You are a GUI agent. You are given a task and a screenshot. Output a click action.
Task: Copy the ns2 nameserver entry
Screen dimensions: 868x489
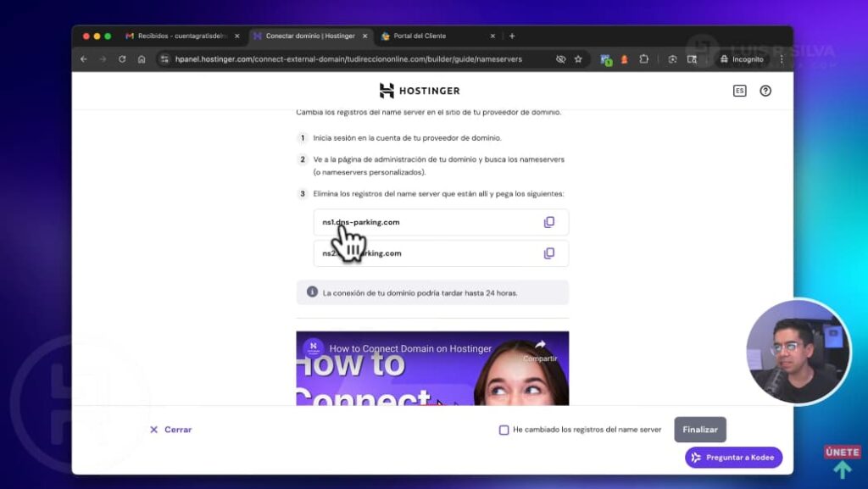tap(548, 253)
